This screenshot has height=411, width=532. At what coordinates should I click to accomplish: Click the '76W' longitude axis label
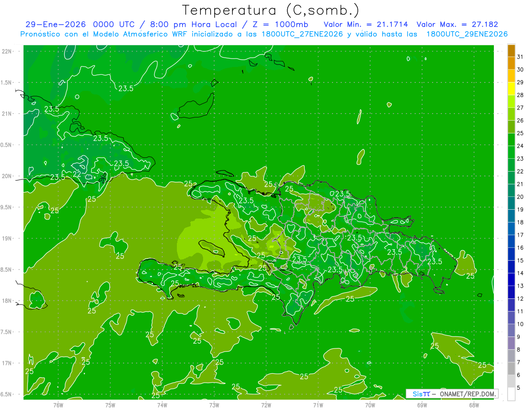(x=58, y=405)
